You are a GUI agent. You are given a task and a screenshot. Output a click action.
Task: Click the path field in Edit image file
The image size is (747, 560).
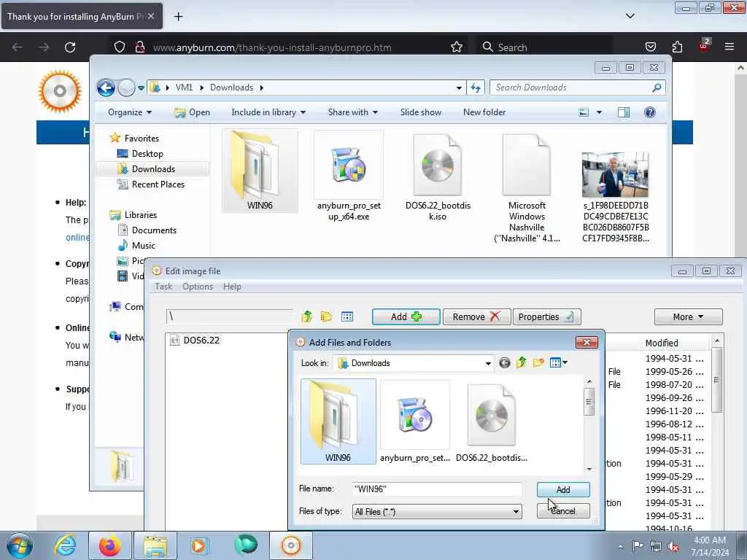(x=230, y=316)
